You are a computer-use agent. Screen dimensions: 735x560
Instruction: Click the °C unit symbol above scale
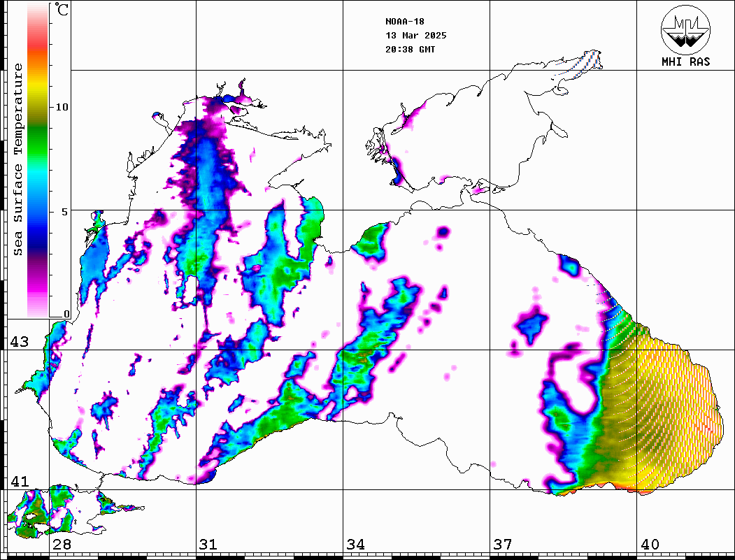coord(62,10)
